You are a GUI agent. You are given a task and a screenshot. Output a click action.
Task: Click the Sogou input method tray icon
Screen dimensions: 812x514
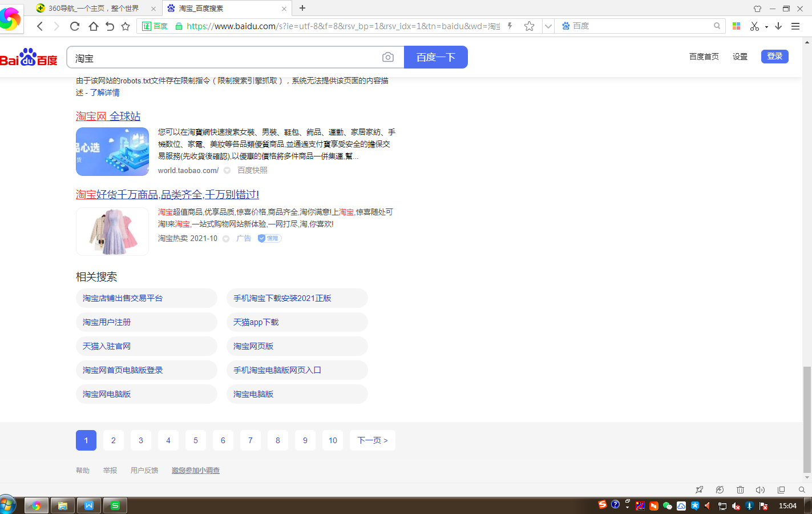[603, 505]
